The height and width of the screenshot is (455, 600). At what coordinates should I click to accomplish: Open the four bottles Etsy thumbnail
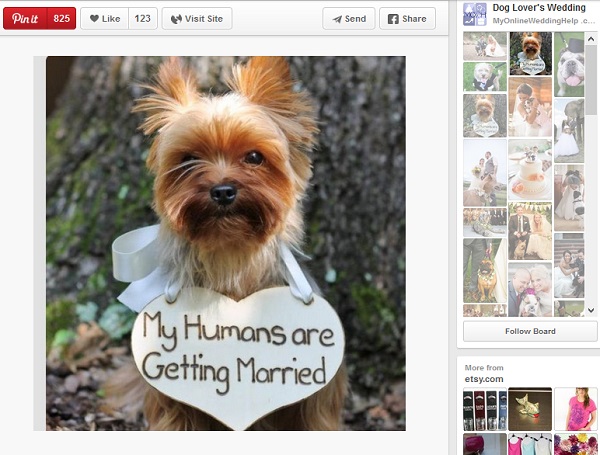click(484, 409)
